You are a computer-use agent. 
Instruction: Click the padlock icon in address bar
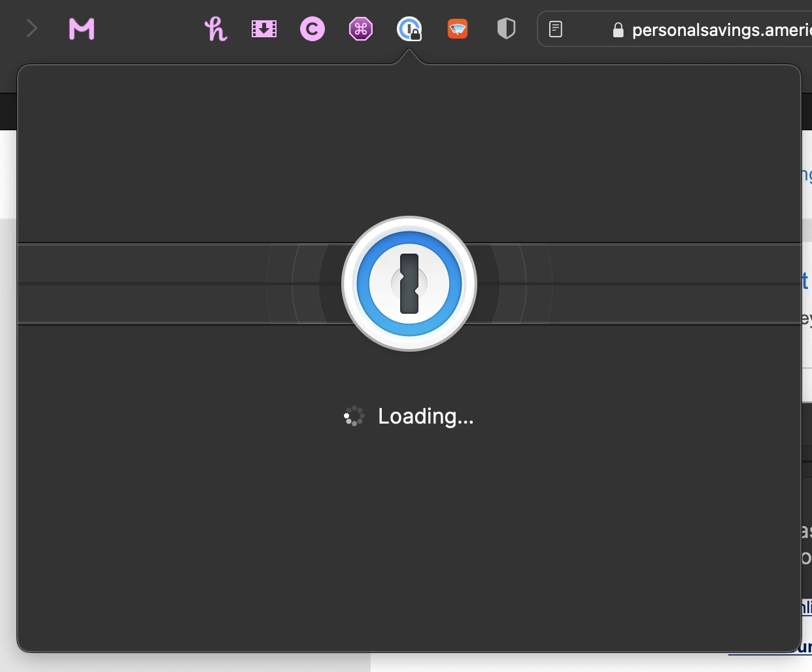coord(618,30)
